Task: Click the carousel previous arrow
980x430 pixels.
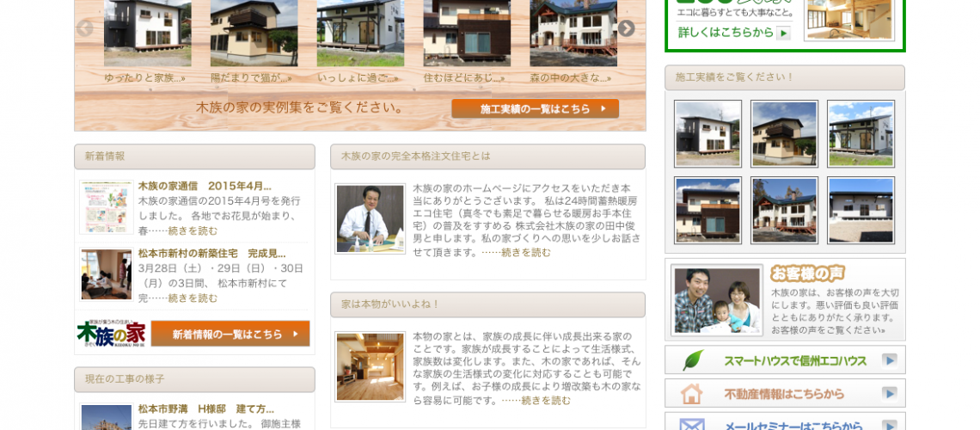Action: [x=84, y=28]
